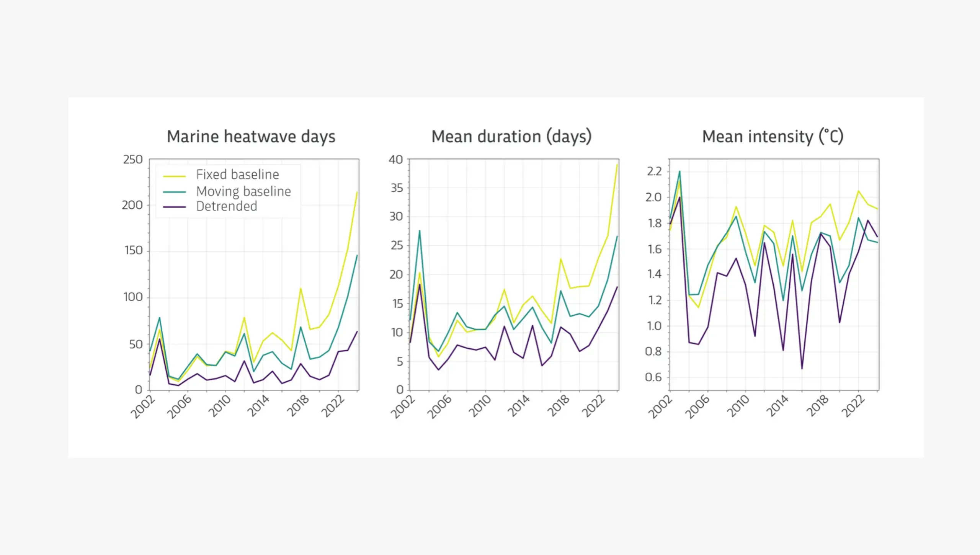Screen dimensions: 980x555
Task: Click the 'Mean duration (days)' chart title
Action: [x=511, y=137]
